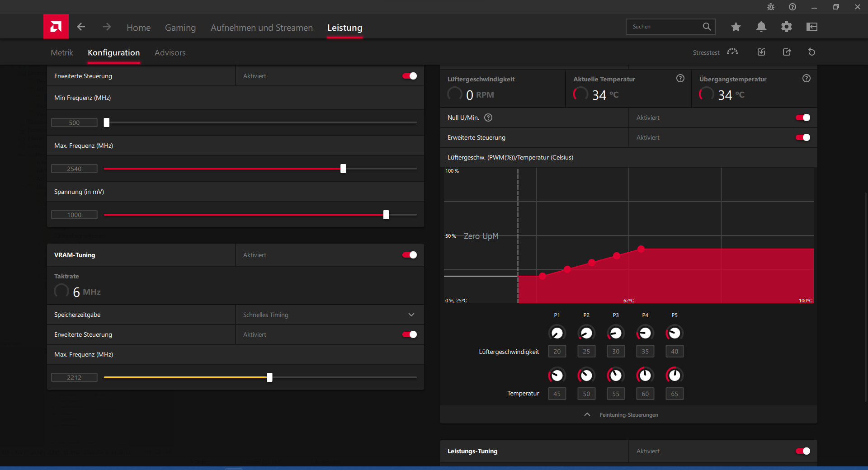Toggle Leistungs-Tuning switch
The height and width of the screenshot is (470, 868).
tap(803, 451)
